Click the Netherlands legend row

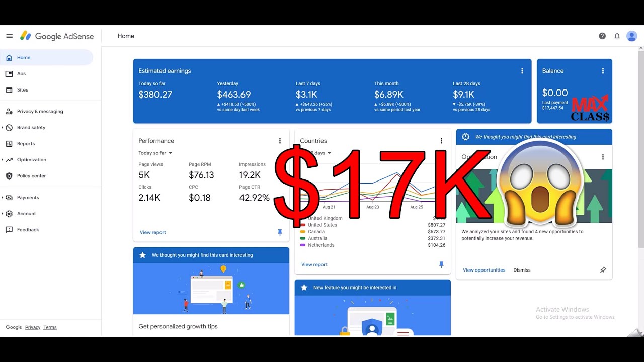click(x=372, y=245)
